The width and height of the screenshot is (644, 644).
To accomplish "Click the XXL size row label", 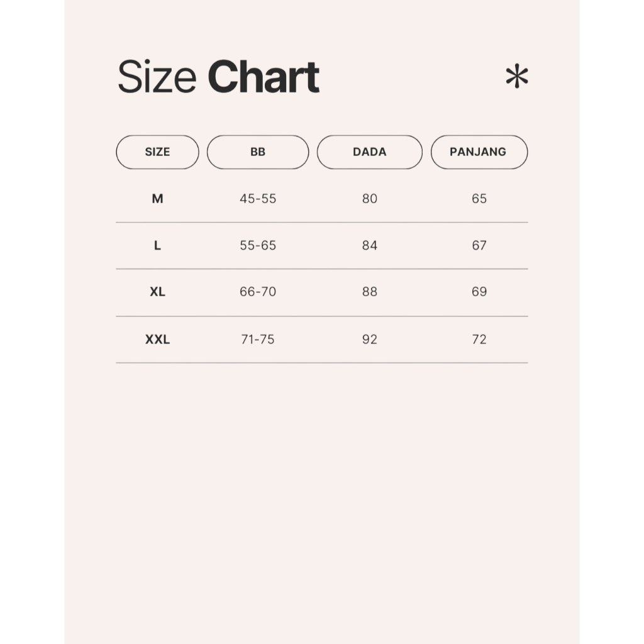I will [157, 340].
